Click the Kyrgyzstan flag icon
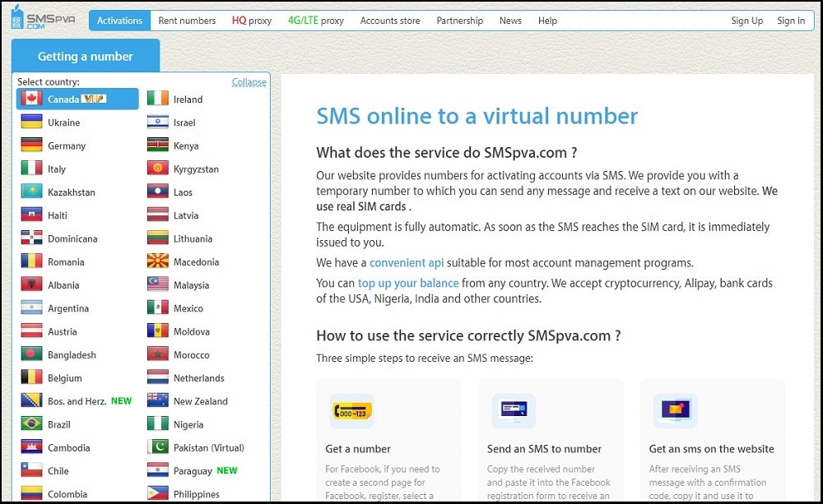 [157, 168]
